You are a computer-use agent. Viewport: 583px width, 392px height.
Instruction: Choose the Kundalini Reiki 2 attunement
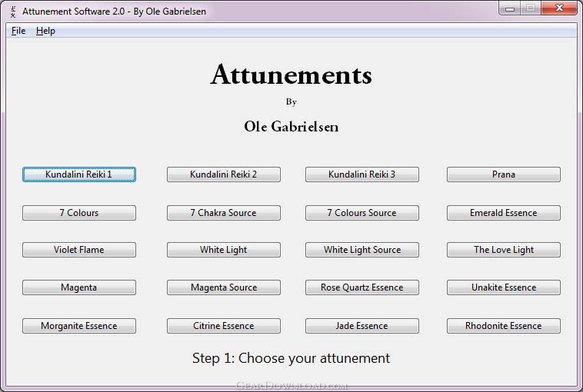pyautogui.click(x=224, y=174)
